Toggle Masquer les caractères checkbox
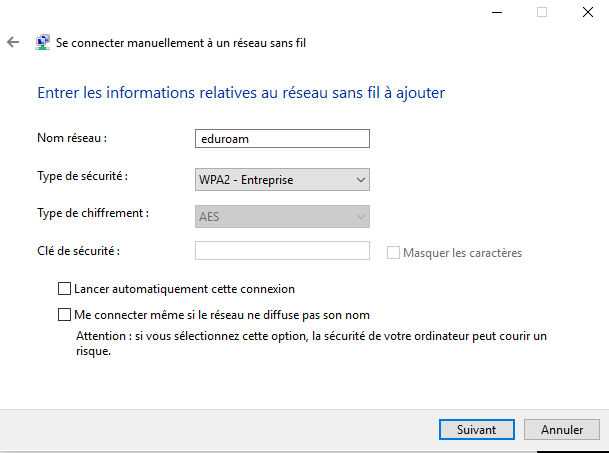The width and height of the screenshot is (609, 453). [x=393, y=253]
